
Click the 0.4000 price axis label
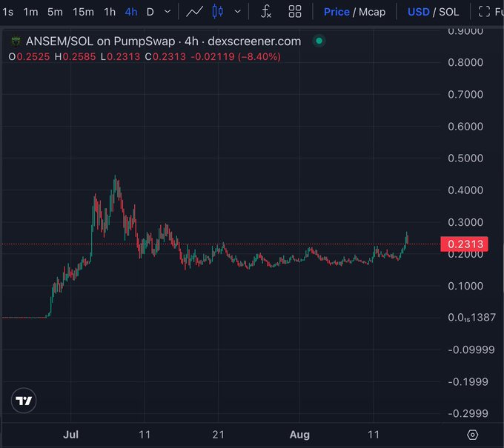[x=465, y=190]
